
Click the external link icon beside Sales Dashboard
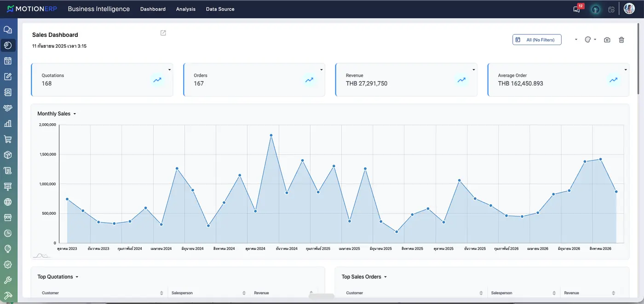click(x=163, y=33)
